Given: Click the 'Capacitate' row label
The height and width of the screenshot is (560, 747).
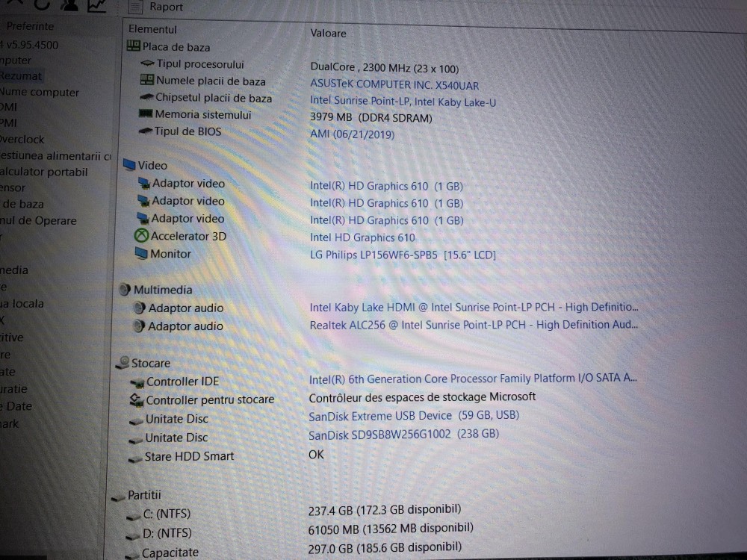Looking at the screenshot, I should [x=170, y=553].
